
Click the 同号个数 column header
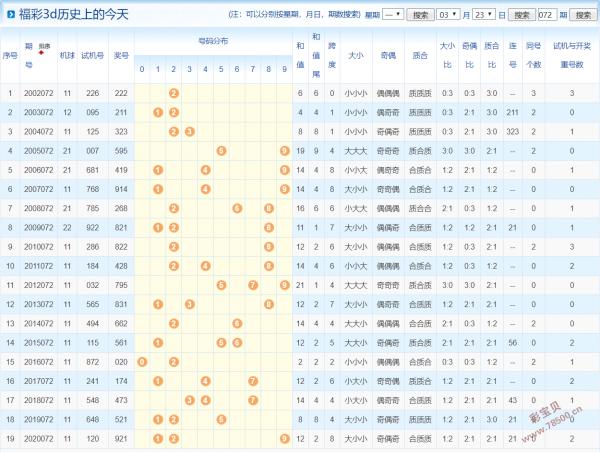(533, 55)
